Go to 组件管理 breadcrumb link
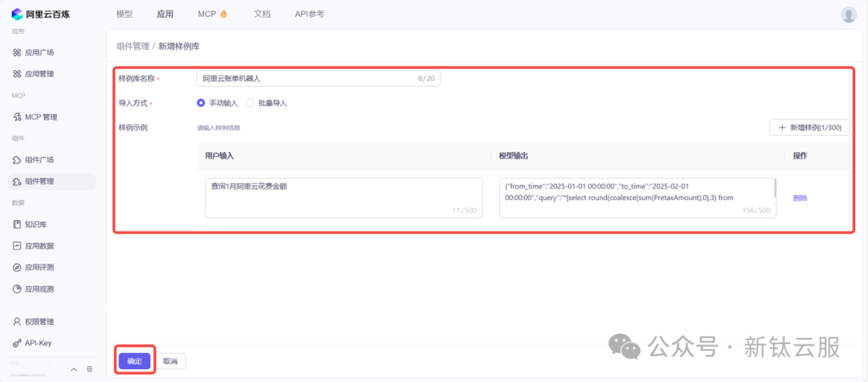Image resolution: width=868 pixels, height=382 pixels. point(133,47)
